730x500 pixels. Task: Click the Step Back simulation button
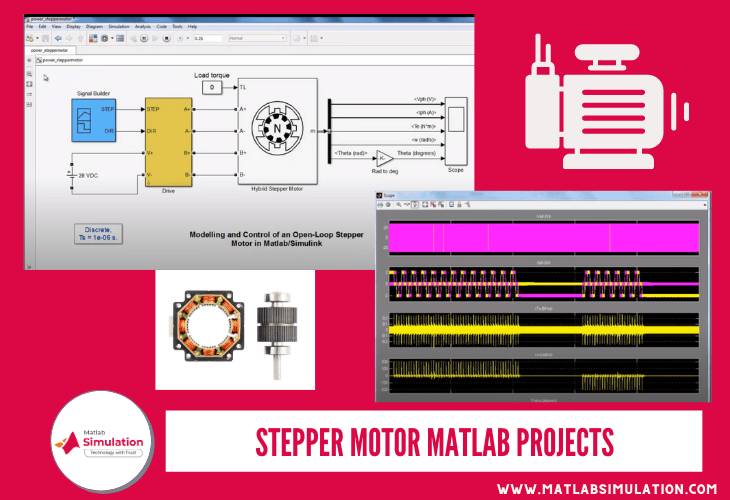click(x=134, y=38)
